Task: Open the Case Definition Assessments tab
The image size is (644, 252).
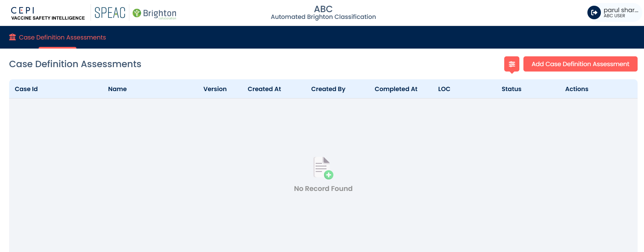Action: point(62,37)
